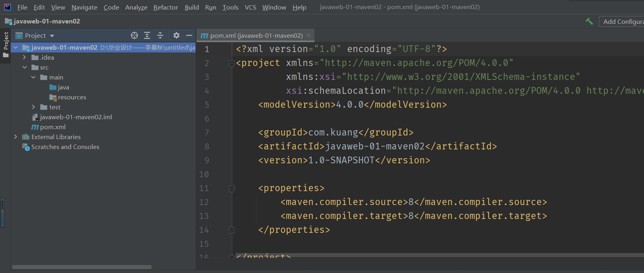Fold the properties block at line 11
The height and width of the screenshot is (273, 644).
coord(232,189)
